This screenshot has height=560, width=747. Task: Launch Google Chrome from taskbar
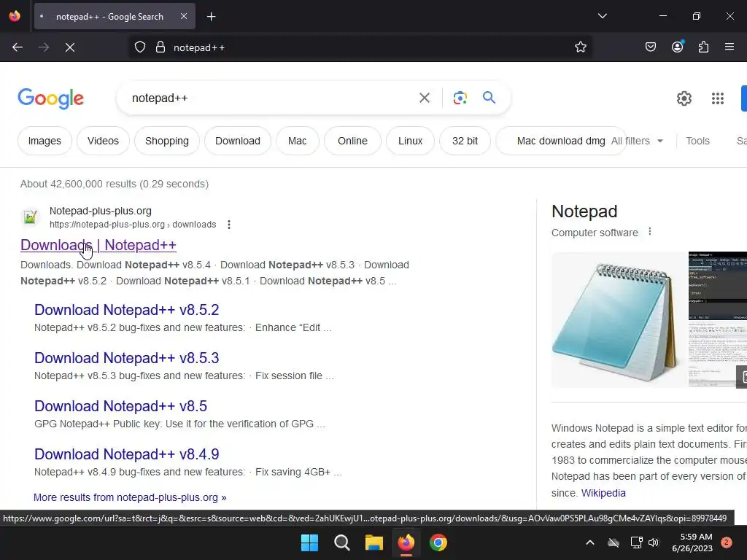(438, 542)
